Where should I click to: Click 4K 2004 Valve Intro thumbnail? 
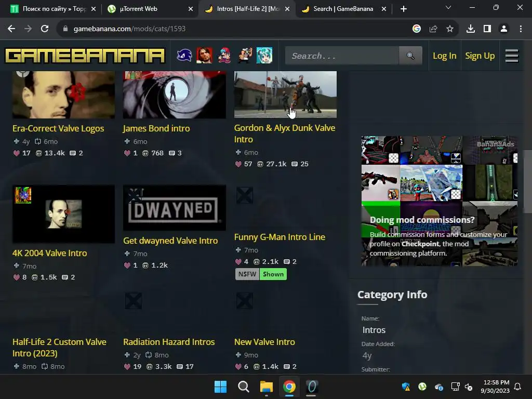pos(63,214)
